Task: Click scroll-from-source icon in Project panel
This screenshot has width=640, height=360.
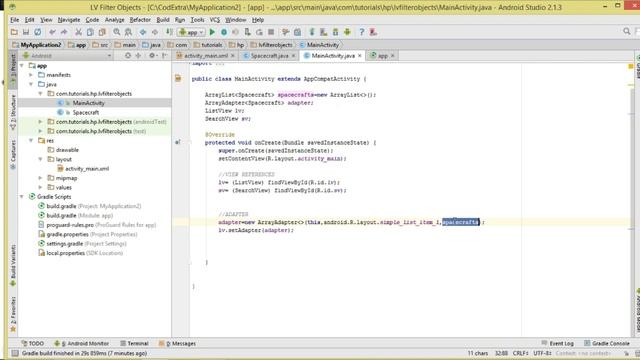Action: point(128,56)
